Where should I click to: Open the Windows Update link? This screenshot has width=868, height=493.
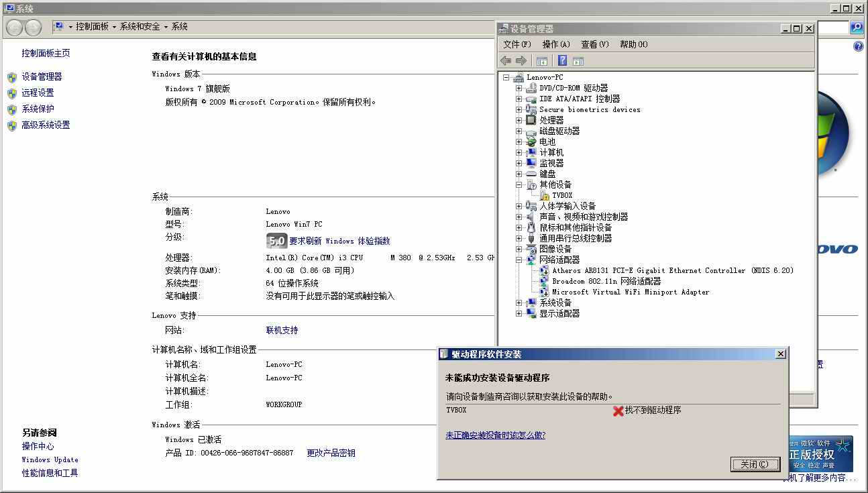pyautogui.click(x=50, y=459)
